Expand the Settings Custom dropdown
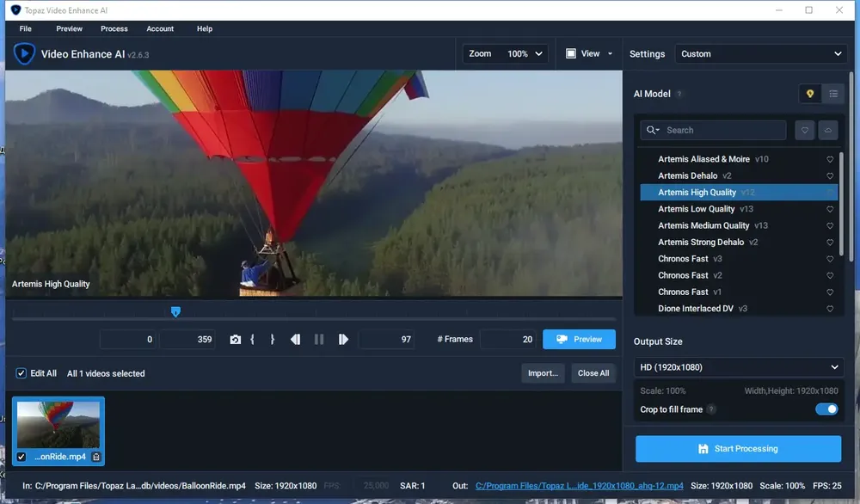The width and height of the screenshot is (860, 504). coord(761,53)
